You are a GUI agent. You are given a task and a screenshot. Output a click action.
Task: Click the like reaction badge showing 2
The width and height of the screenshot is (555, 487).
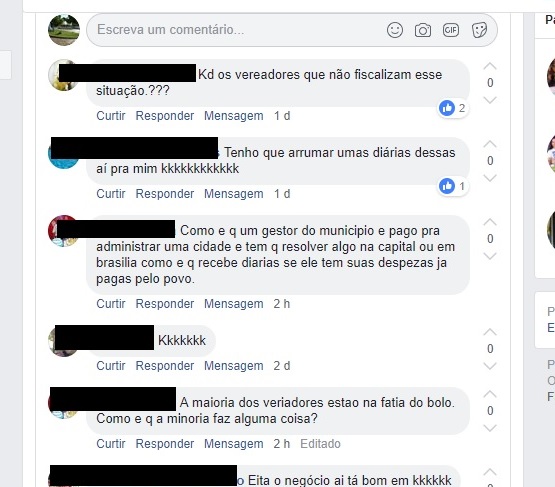tap(452, 108)
